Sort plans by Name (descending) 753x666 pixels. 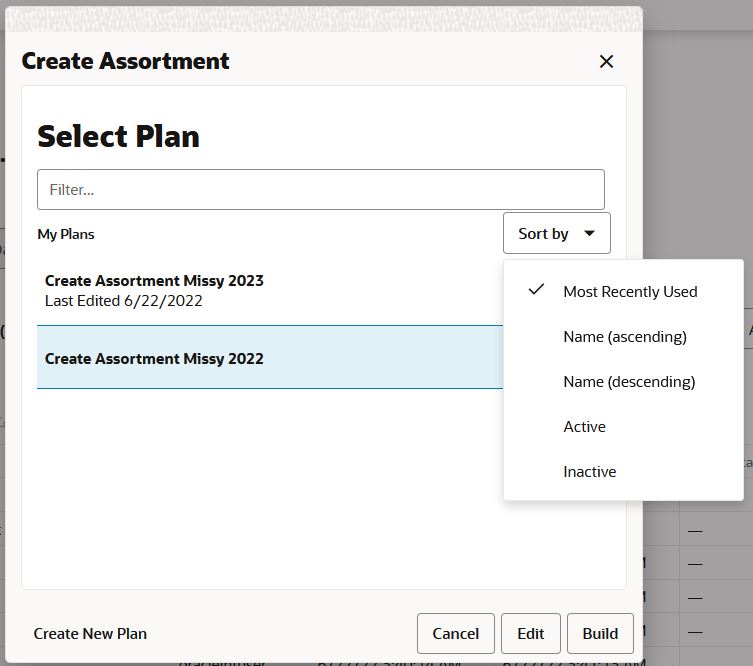click(x=623, y=382)
